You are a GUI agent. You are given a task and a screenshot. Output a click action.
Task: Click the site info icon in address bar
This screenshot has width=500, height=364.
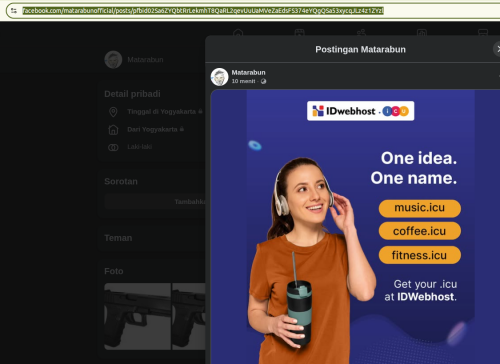[14, 11]
